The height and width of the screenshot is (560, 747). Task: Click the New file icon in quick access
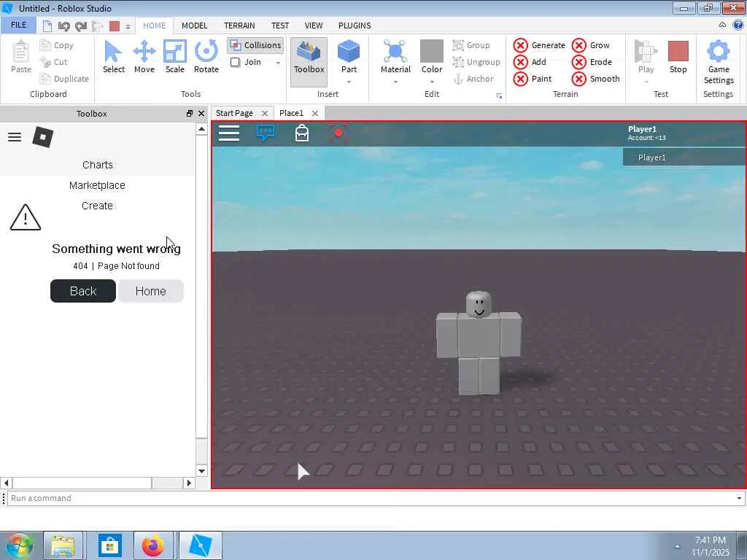point(47,26)
